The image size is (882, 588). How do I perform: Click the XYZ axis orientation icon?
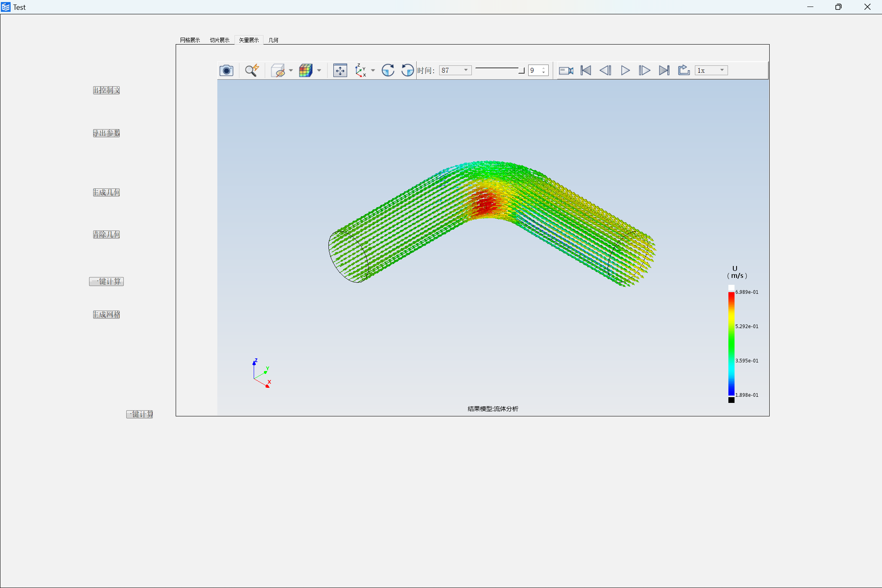click(360, 70)
